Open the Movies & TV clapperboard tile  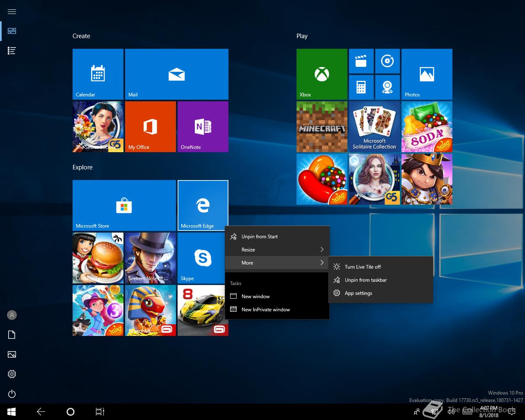[361, 61]
